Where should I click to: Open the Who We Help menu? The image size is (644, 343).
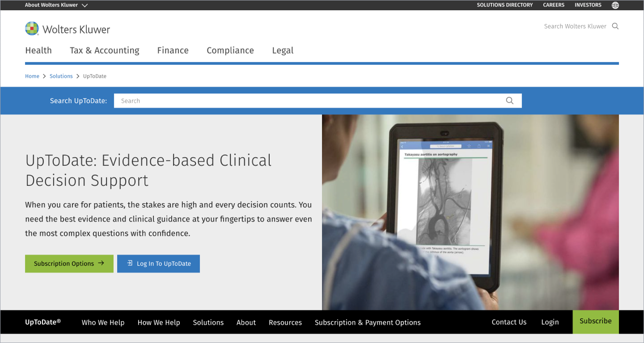tap(103, 322)
